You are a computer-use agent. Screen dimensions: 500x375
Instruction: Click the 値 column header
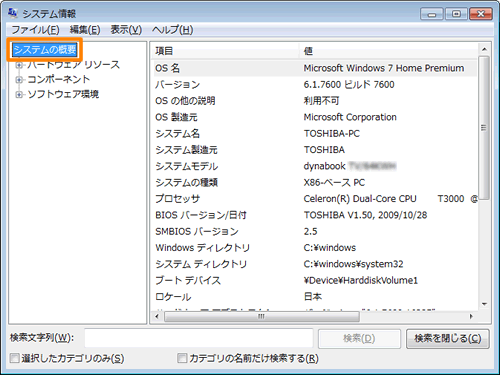tap(389, 51)
